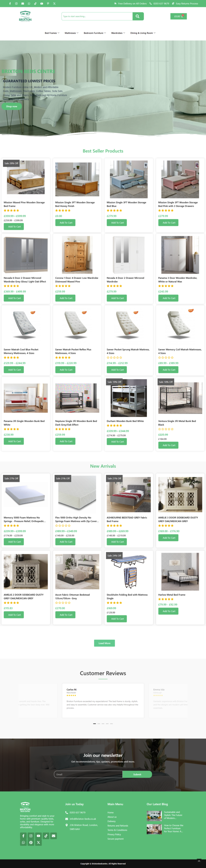The height and width of the screenshot is (868, 206).
Task: Click the search magnifier button
Action: click(138, 16)
